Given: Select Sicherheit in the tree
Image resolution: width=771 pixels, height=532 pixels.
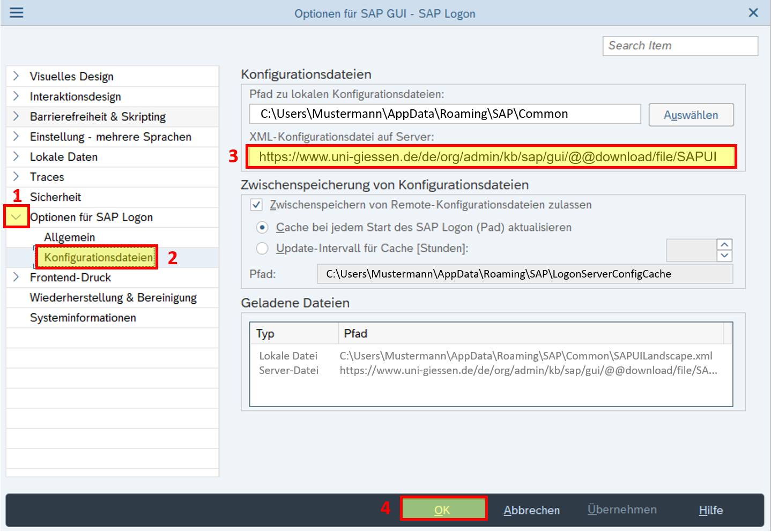Looking at the screenshot, I should point(56,197).
